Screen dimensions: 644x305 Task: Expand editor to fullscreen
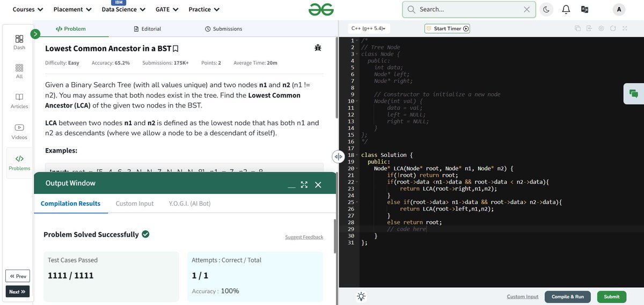[625, 28]
